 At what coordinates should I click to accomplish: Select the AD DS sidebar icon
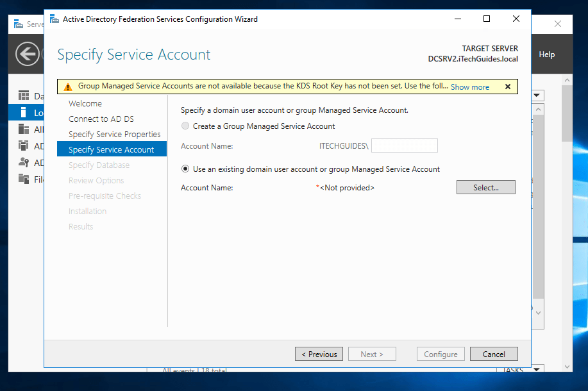(x=24, y=146)
